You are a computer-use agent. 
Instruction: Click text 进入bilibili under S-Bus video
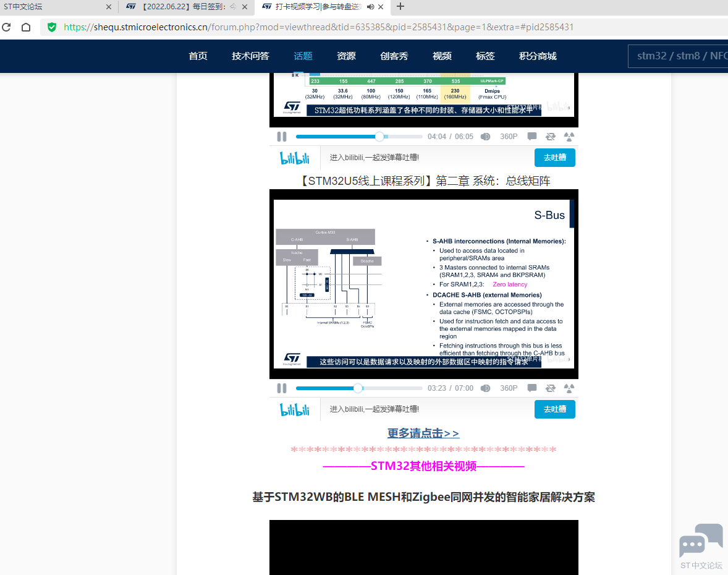(375, 409)
